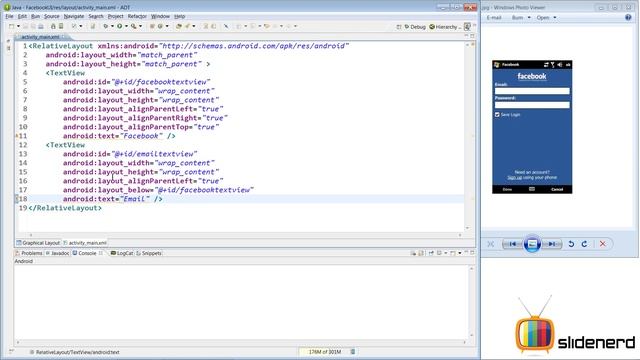This screenshot has width=640, height=360.
Task: Click the console vertical scrollbar
Action: tap(472, 302)
